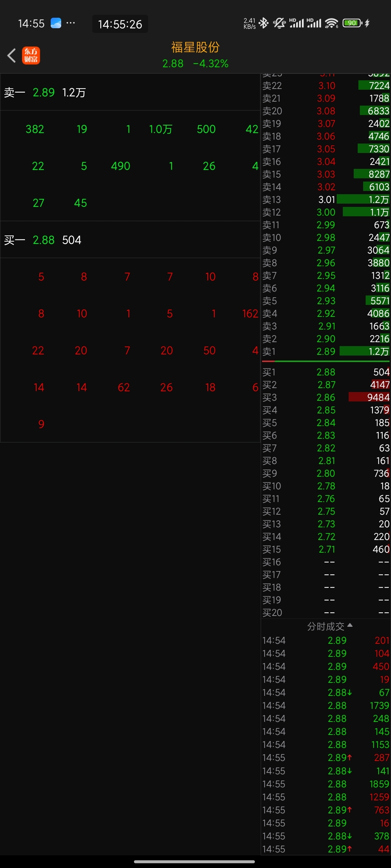The image size is (391, 868).
Task: Tap the 买3 row with 9484
Action: click(x=326, y=397)
